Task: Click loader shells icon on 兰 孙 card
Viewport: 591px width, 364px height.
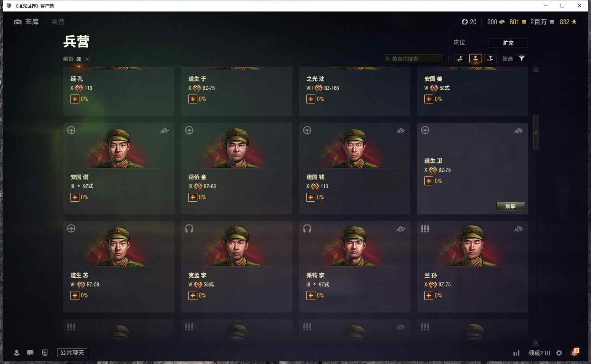Action: click(x=425, y=229)
